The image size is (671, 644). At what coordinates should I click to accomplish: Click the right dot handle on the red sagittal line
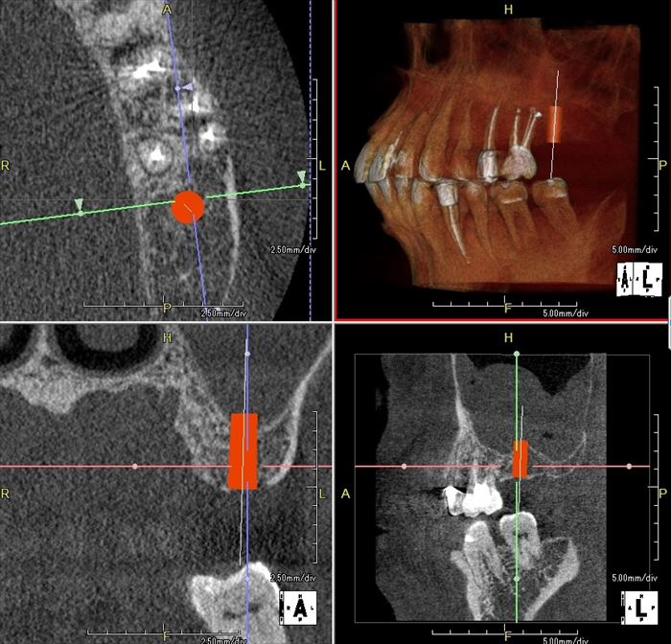pos(629,466)
